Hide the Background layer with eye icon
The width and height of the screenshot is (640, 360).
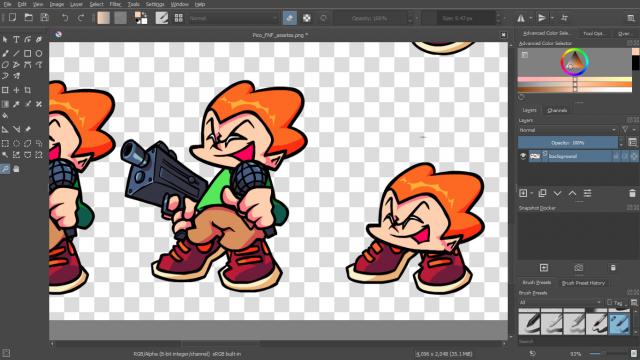coord(523,156)
